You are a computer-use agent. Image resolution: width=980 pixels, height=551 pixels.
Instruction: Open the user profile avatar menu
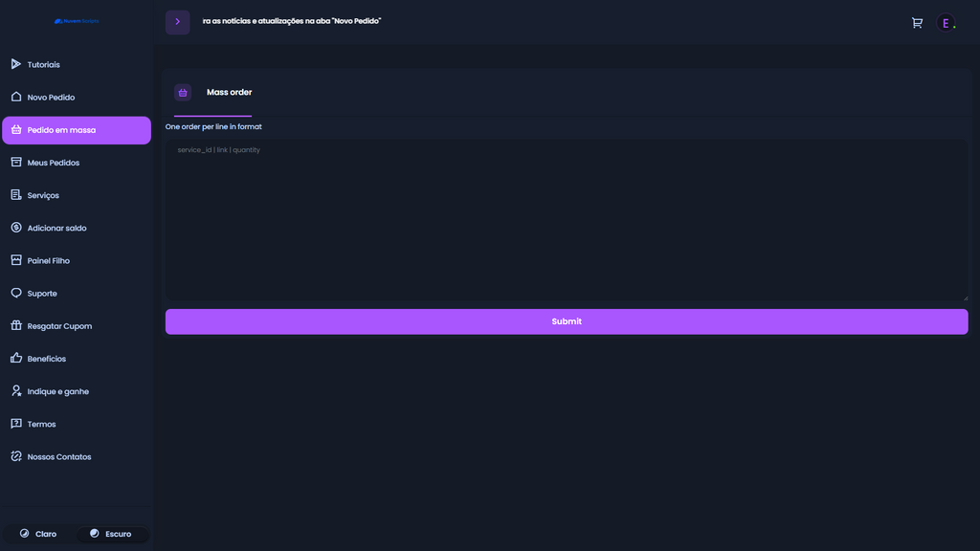[946, 23]
